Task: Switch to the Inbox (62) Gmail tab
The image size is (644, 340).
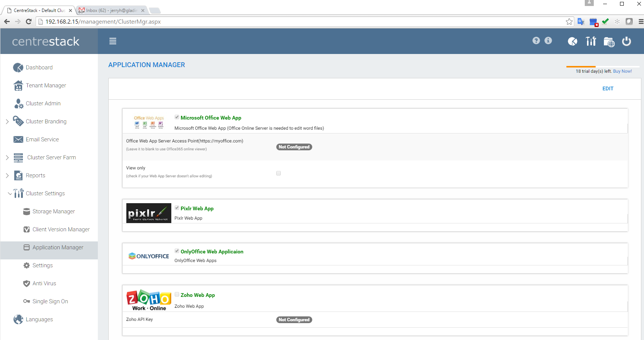Action: (x=112, y=10)
